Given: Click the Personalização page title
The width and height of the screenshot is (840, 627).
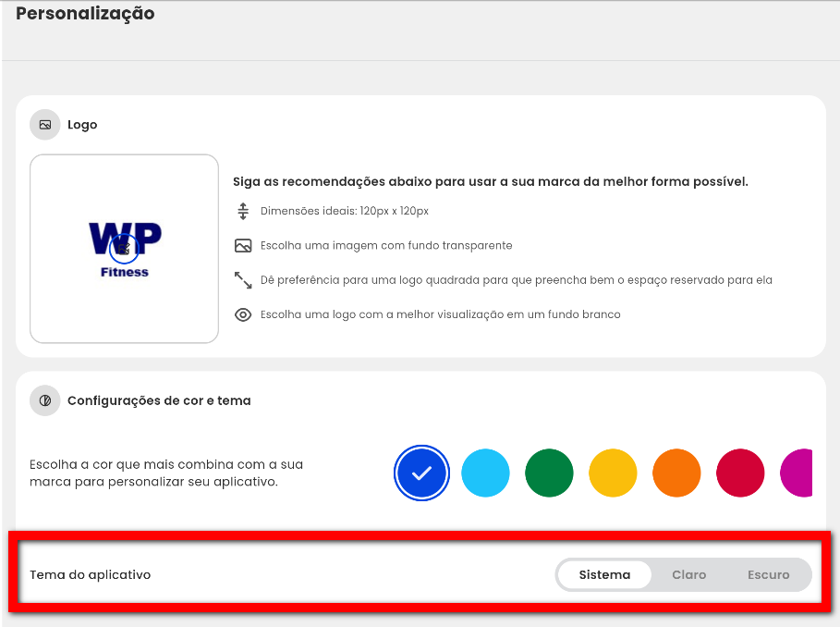Looking at the screenshot, I should (x=85, y=14).
